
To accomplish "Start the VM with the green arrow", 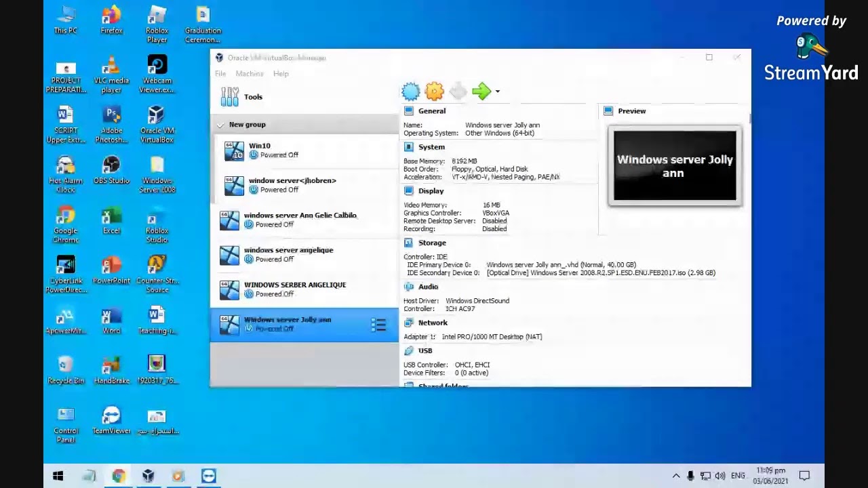I will tap(481, 91).
